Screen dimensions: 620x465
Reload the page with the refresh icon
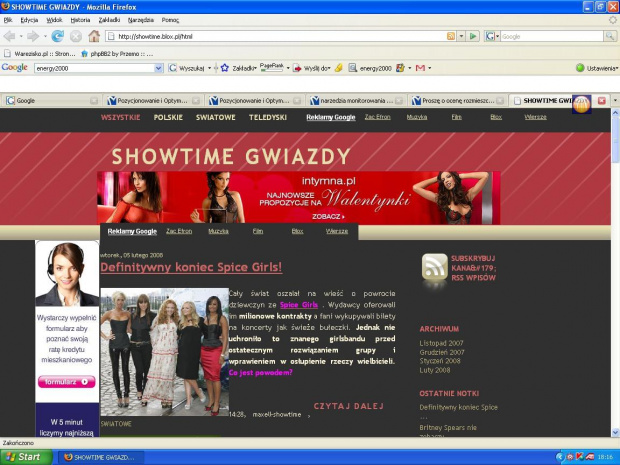(x=58, y=36)
